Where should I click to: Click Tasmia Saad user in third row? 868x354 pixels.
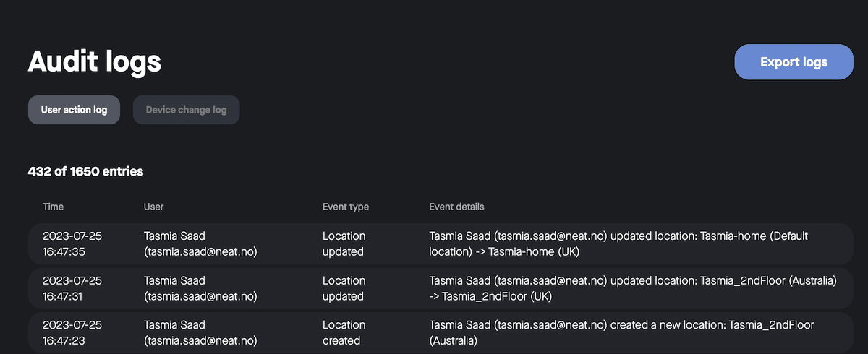pyautogui.click(x=201, y=332)
